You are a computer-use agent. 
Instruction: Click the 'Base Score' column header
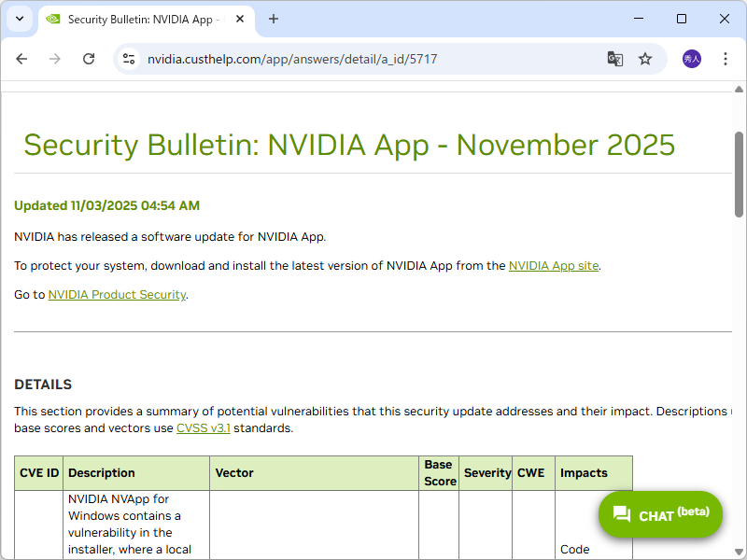[x=439, y=473]
